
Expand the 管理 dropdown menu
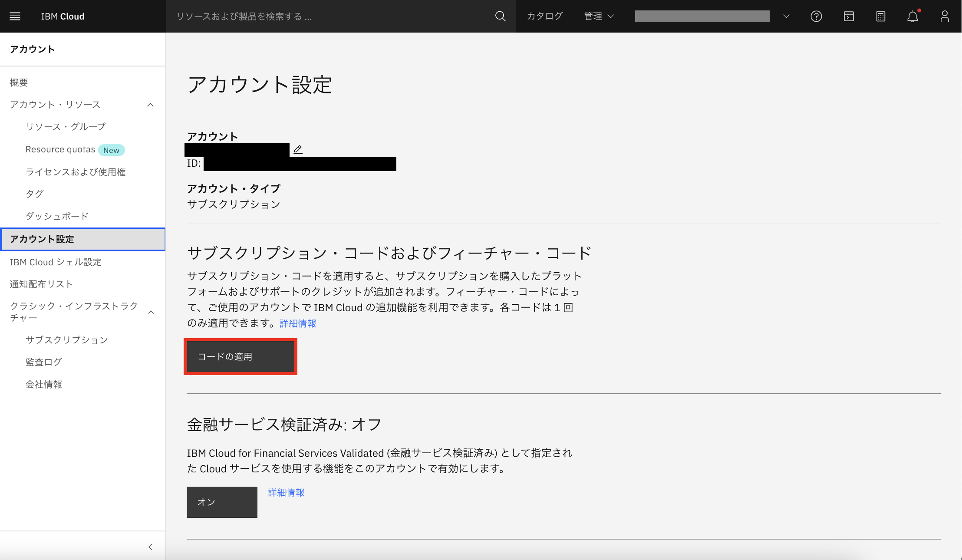pyautogui.click(x=599, y=16)
